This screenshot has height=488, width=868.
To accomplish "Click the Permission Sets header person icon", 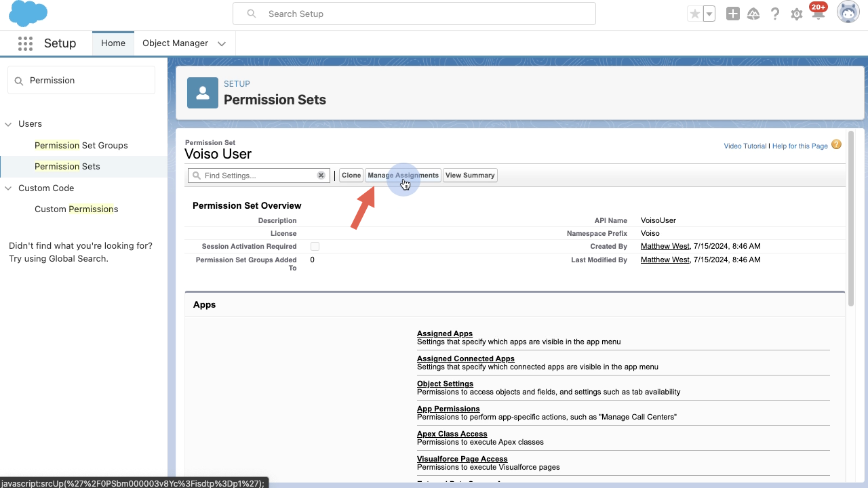I will (203, 93).
